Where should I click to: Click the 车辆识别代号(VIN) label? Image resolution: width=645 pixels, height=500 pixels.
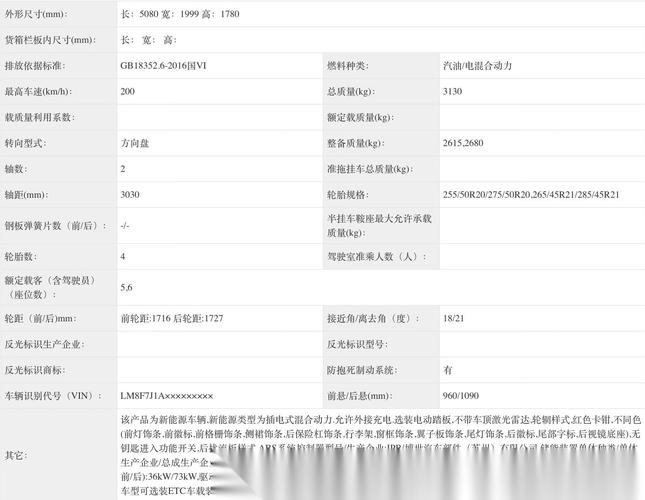tap(53, 396)
